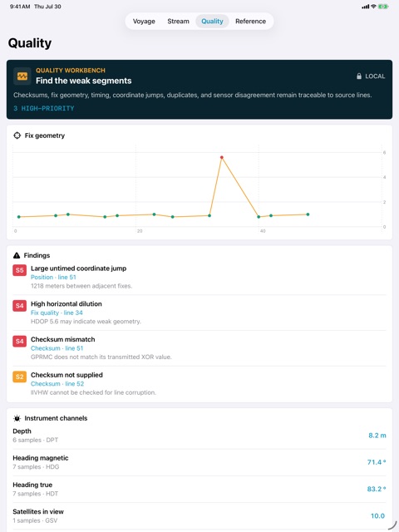The height and width of the screenshot is (532, 399).
Task: Tap the battery icon in status bar
Action: pos(383,7)
